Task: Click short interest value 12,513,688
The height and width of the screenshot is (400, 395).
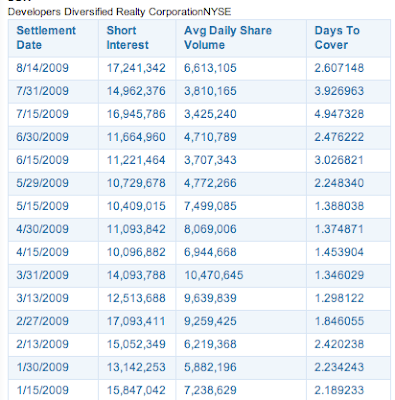Action: pos(136,298)
